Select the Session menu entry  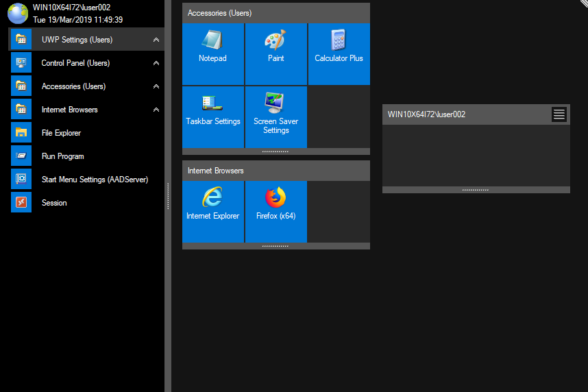click(54, 203)
